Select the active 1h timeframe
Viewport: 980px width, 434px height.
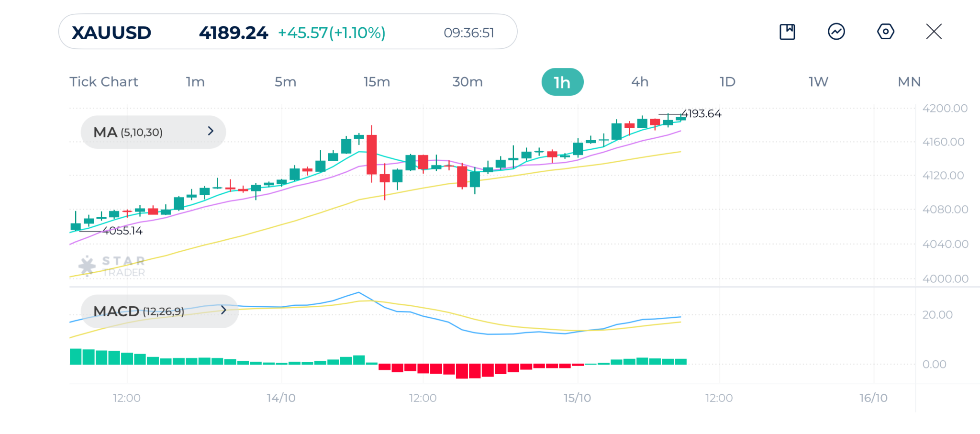(x=562, y=82)
